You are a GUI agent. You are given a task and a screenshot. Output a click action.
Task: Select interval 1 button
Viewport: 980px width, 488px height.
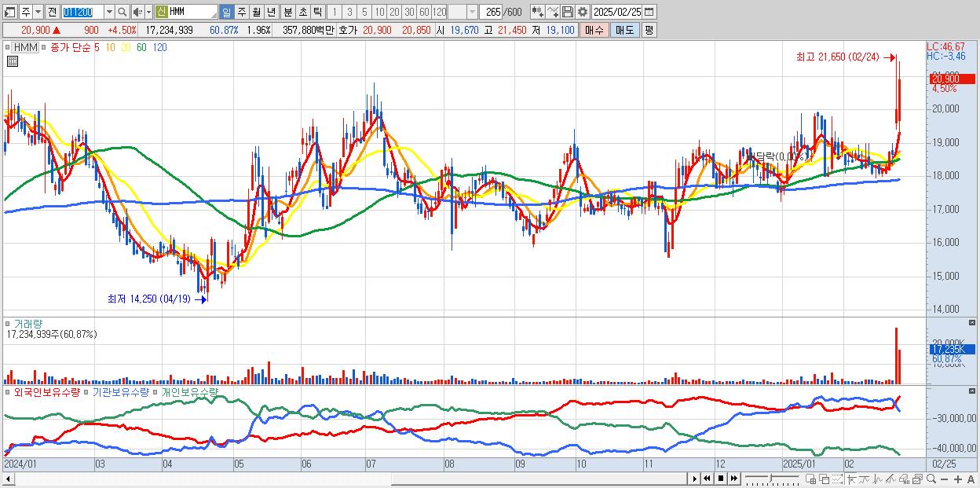[334, 12]
